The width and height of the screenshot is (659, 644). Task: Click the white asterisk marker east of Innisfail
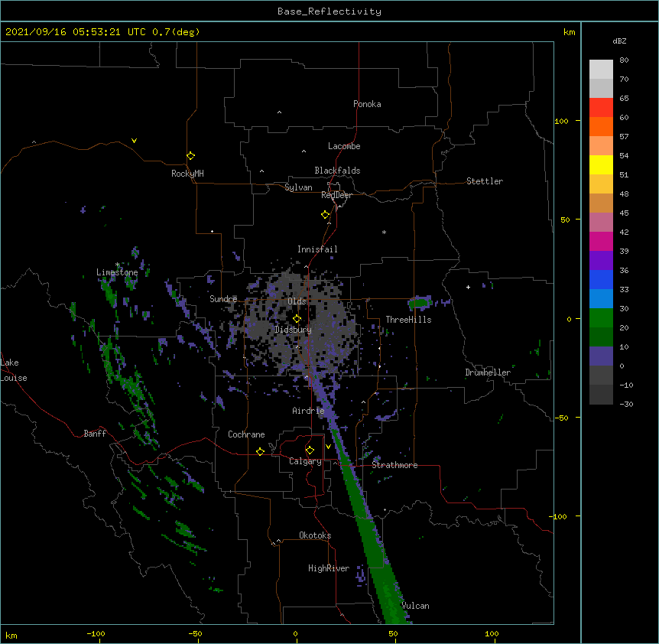[384, 233]
